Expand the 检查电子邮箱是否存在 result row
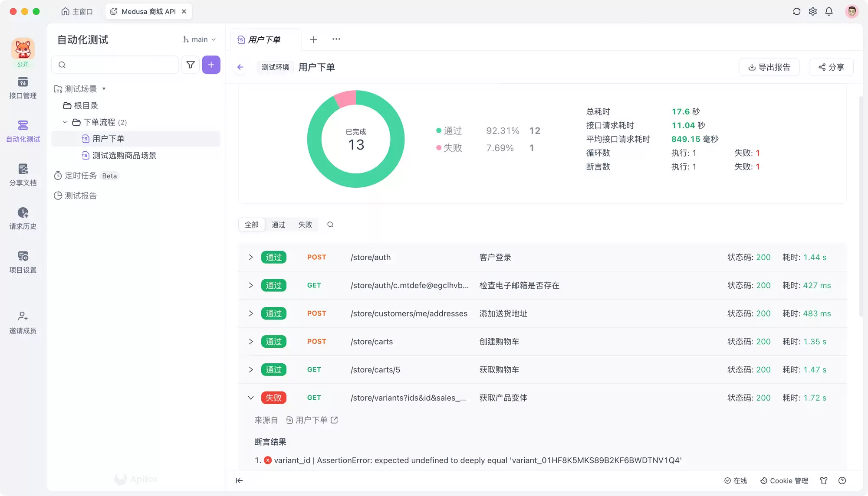The height and width of the screenshot is (496, 868). click(250, 285)
